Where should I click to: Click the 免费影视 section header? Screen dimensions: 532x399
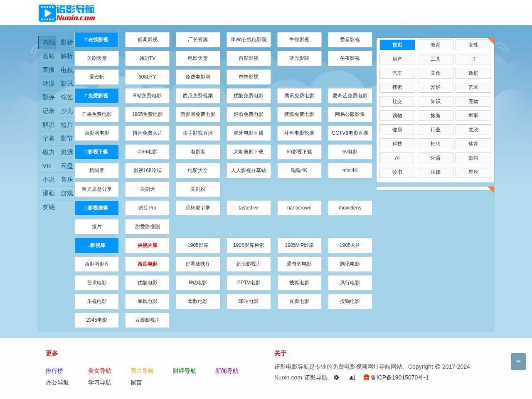point(96,96)
